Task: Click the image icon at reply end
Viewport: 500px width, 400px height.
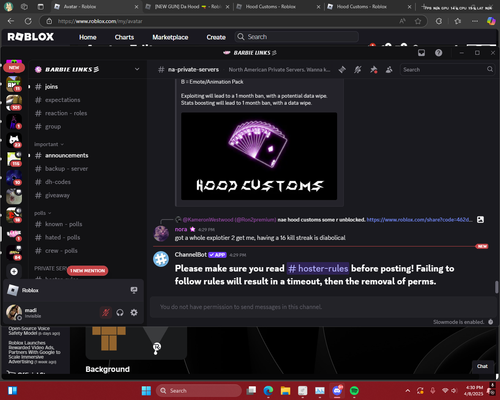Action: click(480, 220)
